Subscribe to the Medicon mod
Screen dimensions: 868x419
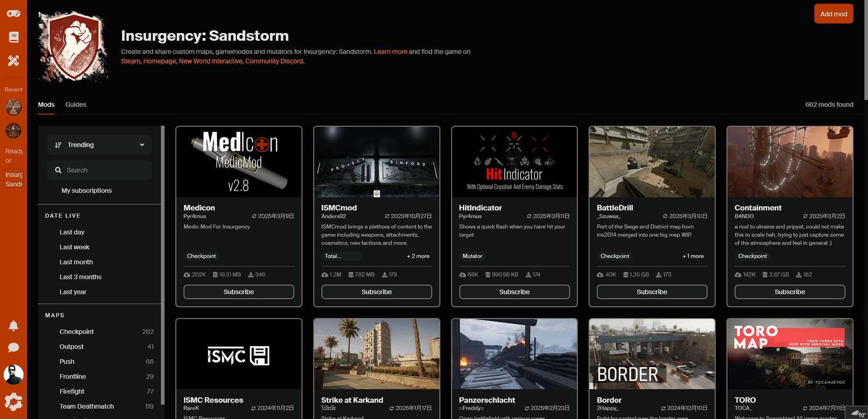239,292
